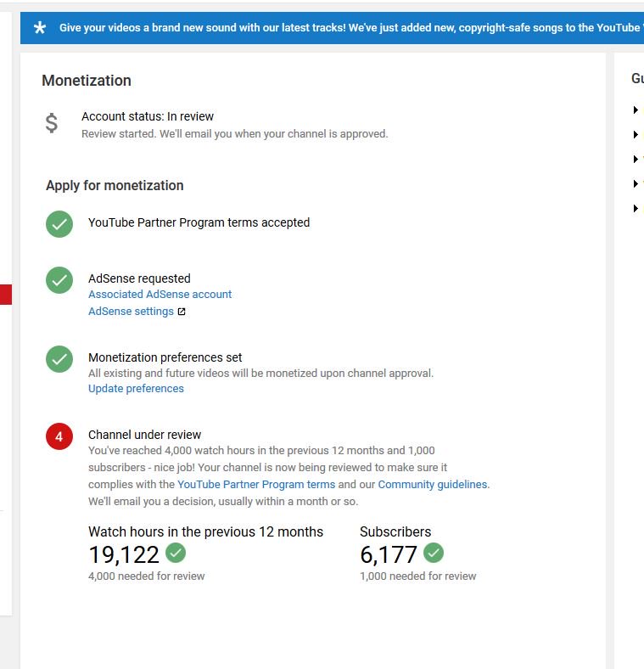Click 'YouTube Partner Program terms accepted' text
Viewport: 644px width, 669px height.
tap(199, 222)
